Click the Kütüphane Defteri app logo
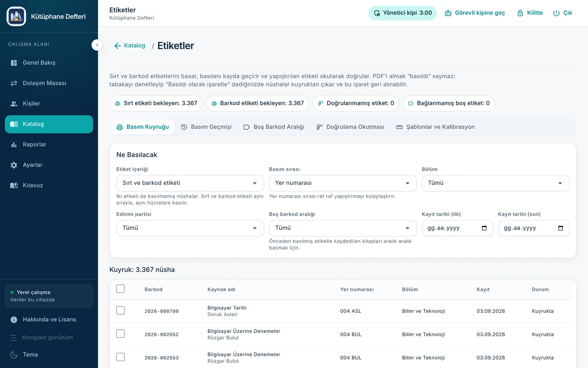This screenshot has width=588, height=368. click(17, 16)
